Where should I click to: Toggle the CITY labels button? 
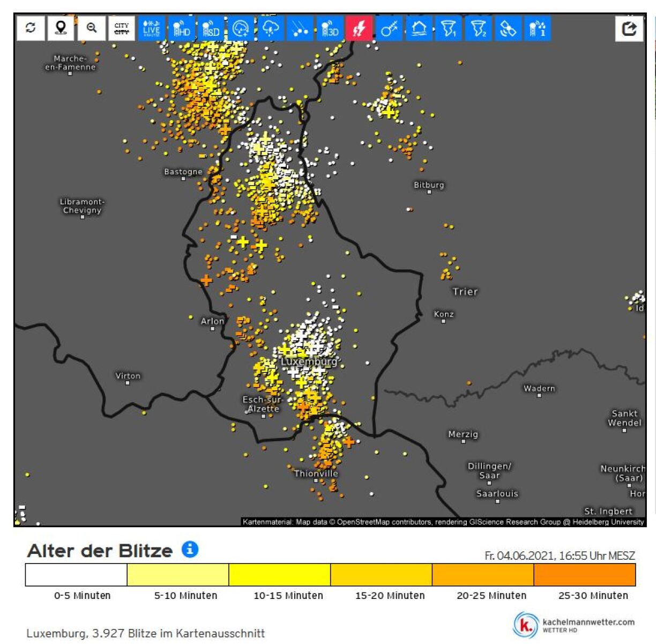tap(122, 28)
